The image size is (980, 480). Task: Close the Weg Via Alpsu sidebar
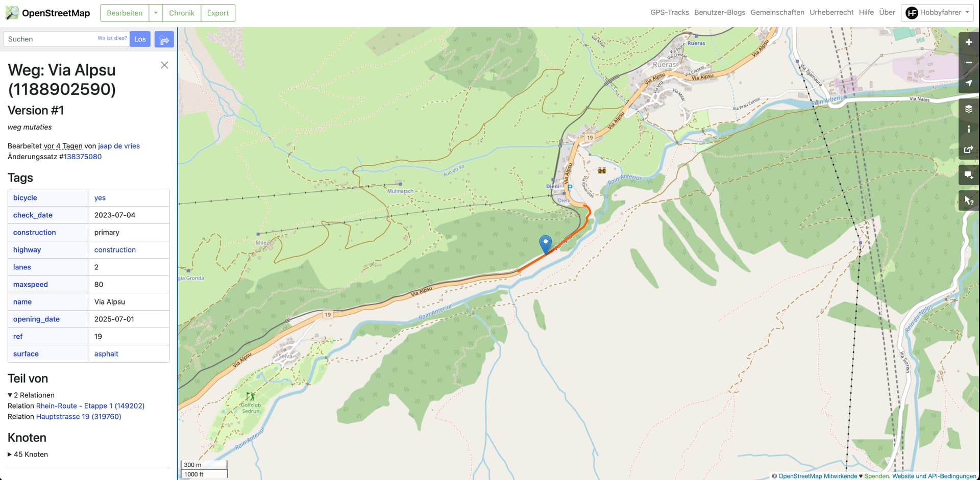pos(164,65)
